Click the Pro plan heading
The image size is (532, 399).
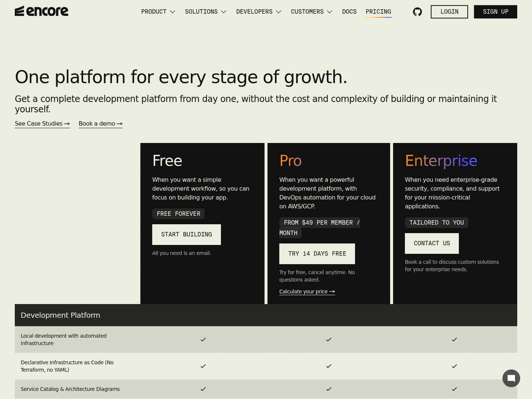(290, 161)
